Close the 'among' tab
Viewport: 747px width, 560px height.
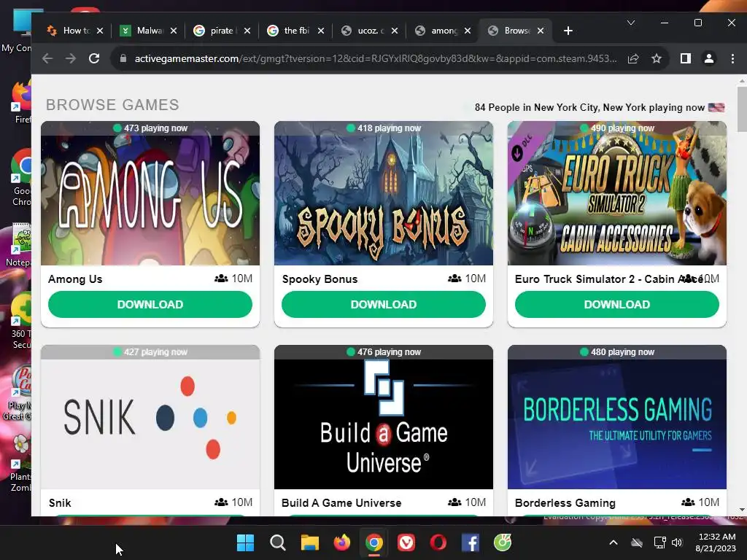point(468,31)
